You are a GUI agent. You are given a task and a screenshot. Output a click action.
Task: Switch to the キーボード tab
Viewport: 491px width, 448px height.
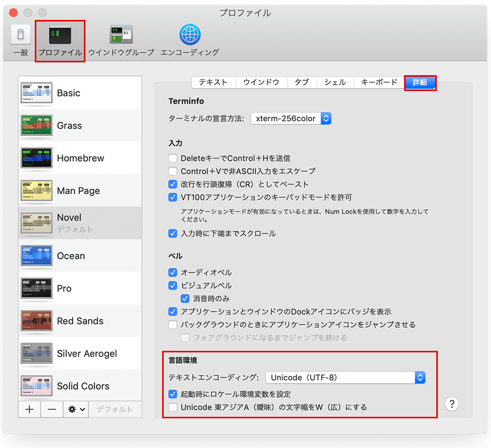(379, 82)
